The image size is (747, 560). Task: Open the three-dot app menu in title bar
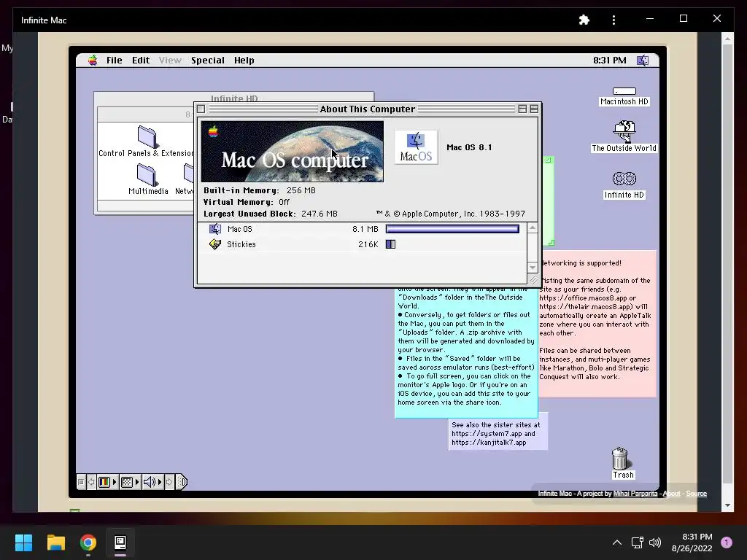tap(614, 20)
